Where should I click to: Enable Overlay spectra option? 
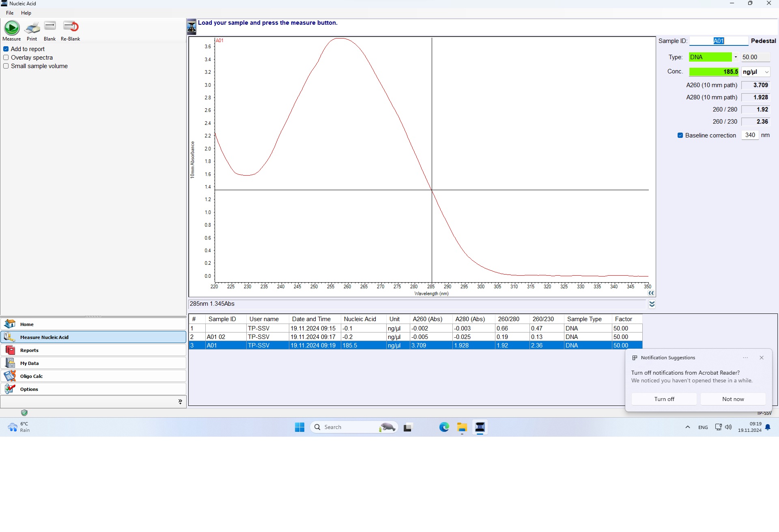pos(6,58)
